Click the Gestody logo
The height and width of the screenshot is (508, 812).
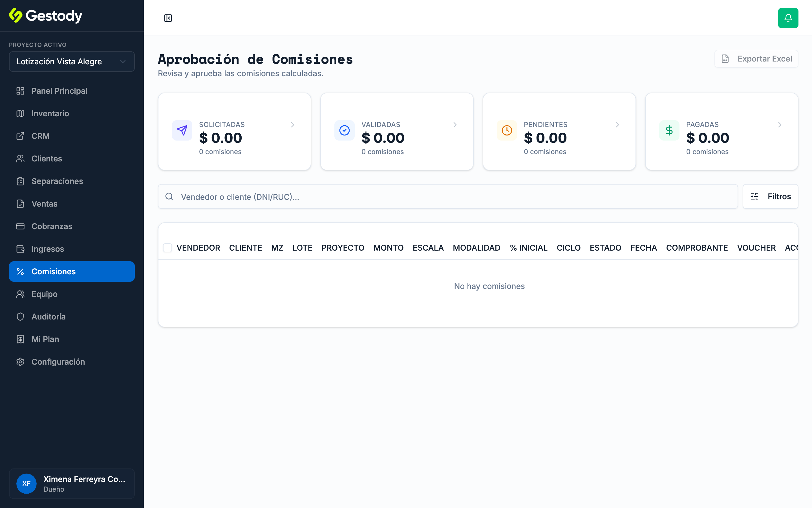click(x=46, y=16)
